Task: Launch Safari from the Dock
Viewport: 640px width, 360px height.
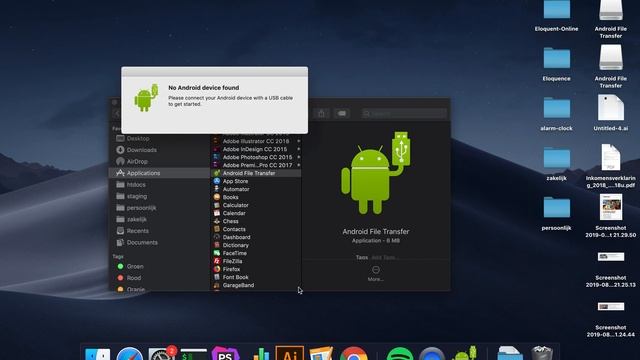Action: (x=129, y=354)
